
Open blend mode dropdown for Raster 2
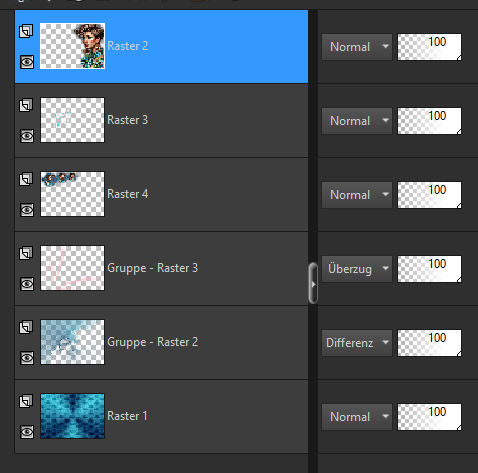pos(357,47)
